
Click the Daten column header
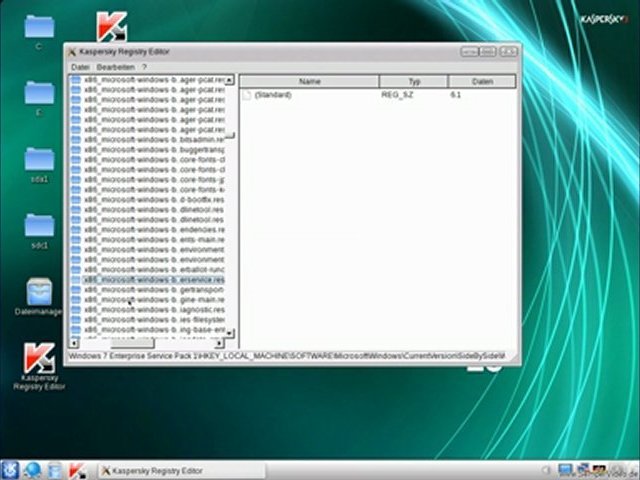[482, 81]
